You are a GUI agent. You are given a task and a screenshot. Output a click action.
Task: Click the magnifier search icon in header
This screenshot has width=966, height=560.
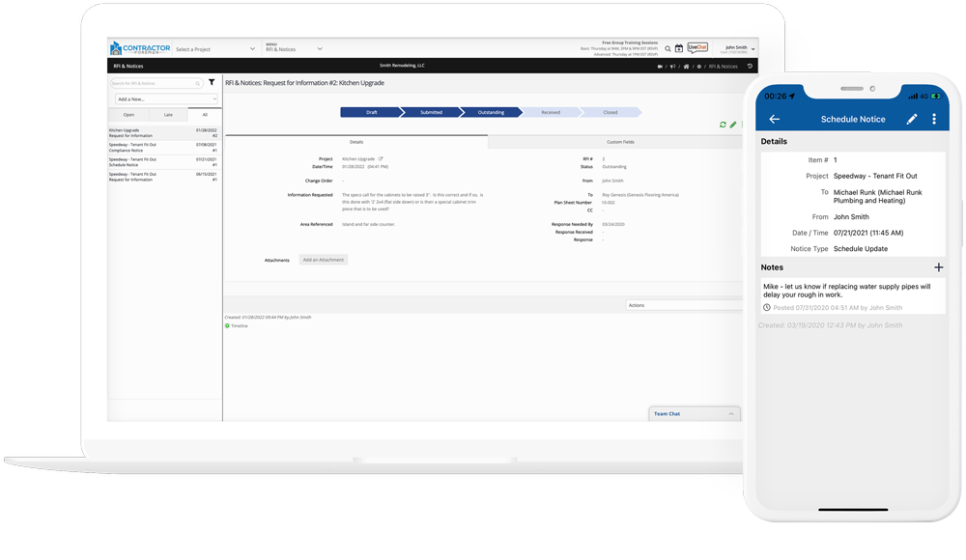pos(668,48)
